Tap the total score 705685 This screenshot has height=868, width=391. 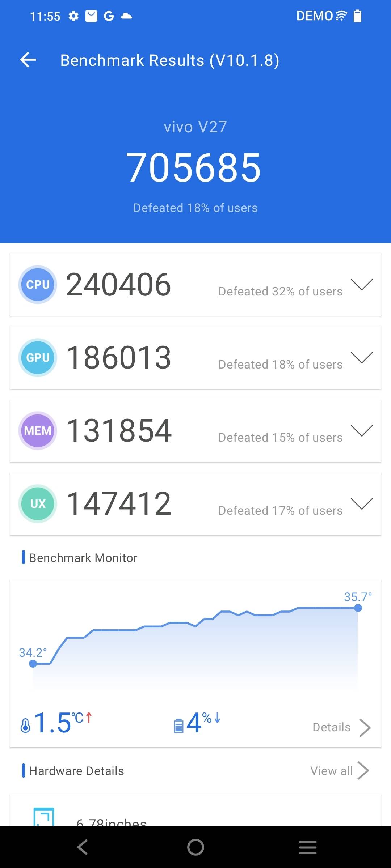[194, 167]
